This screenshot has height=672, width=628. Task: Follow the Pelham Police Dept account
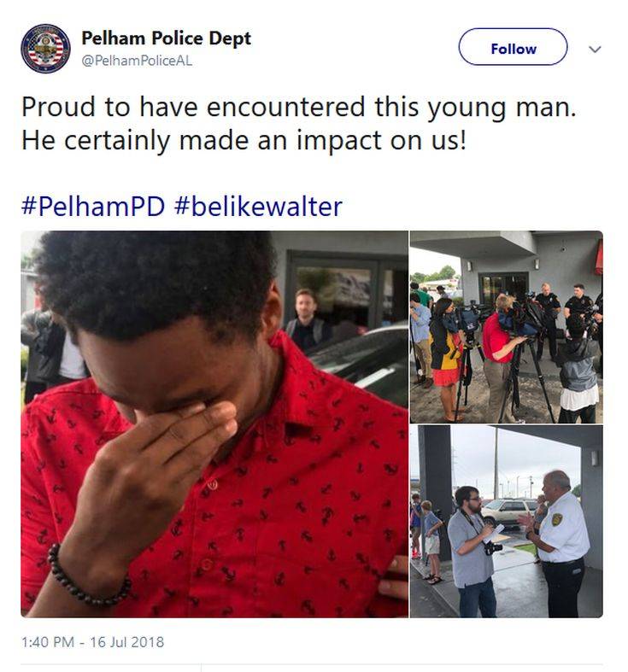513,47
